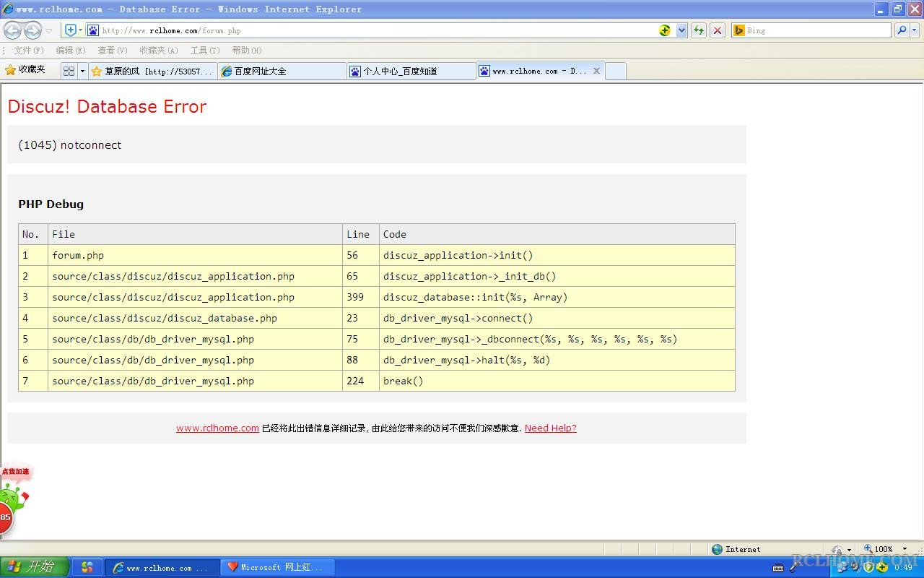Click the plus add-on icon left of address bar
Screen dimensions: 924x578
(x=71, y=30)
